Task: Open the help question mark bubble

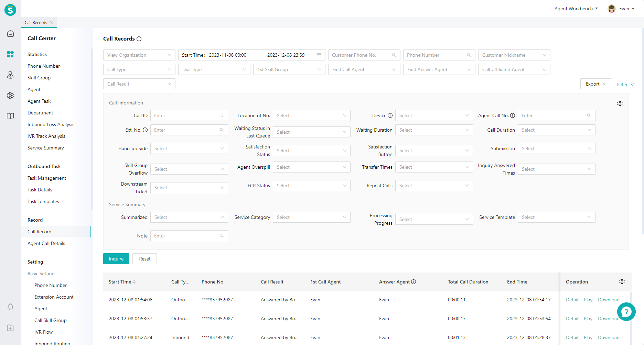Action: 626,312
